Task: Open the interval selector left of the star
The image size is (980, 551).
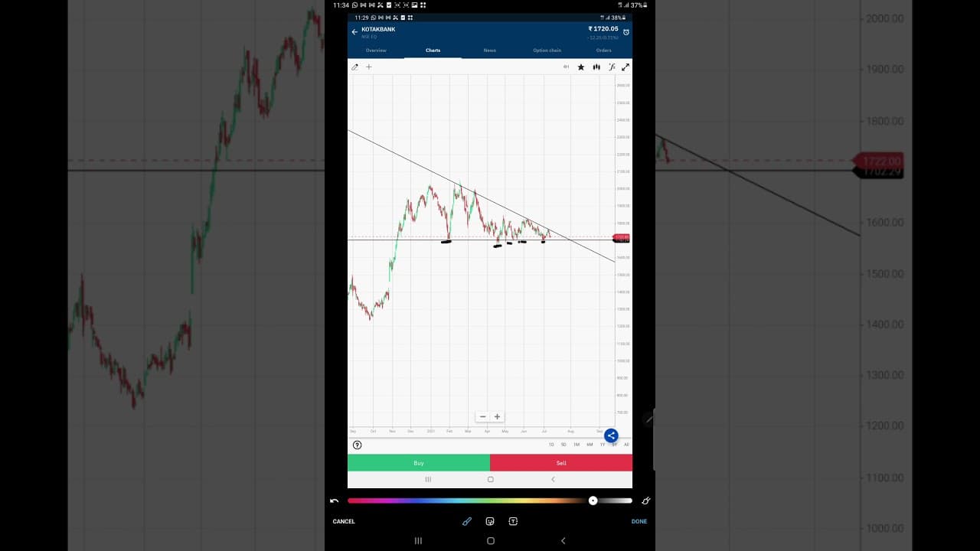Action: pyautogui.click(x=567, y=67)
